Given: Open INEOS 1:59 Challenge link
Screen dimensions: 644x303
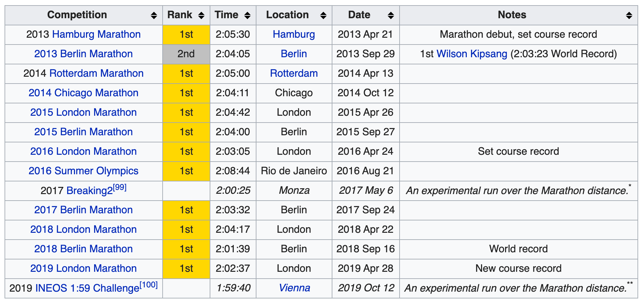Looking at the screenshot, I should pos(87,288).
